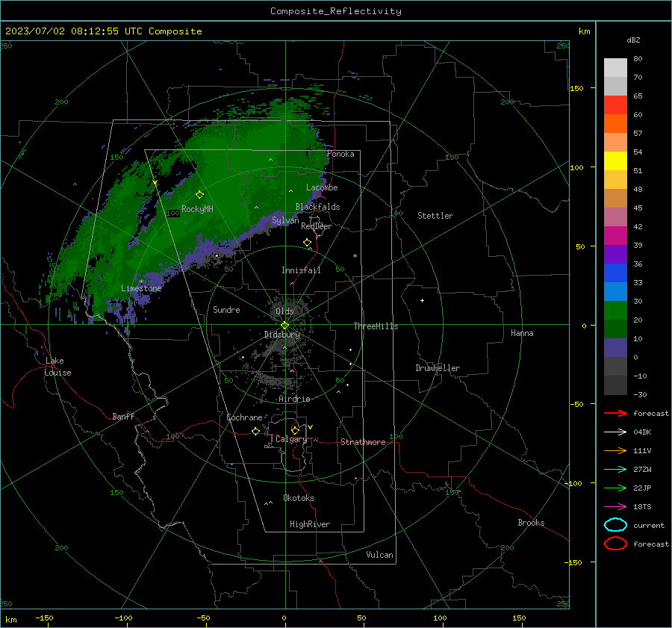Select the gold 51 dBZ swatch
672x628 pixels.
point(615,180)
